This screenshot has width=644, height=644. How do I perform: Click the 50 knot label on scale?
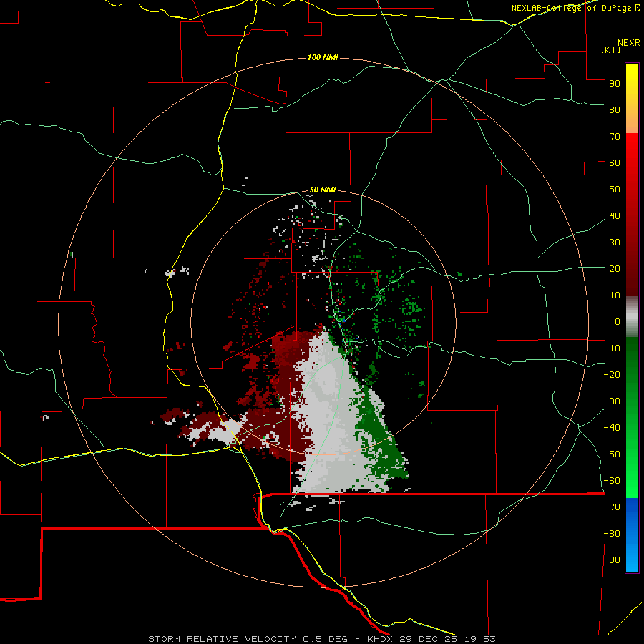pos(615,190)
